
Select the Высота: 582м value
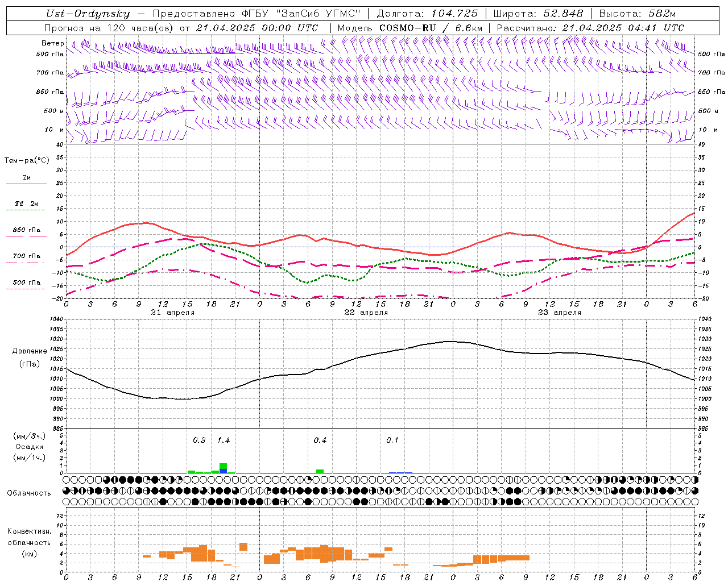coord(638,14)
